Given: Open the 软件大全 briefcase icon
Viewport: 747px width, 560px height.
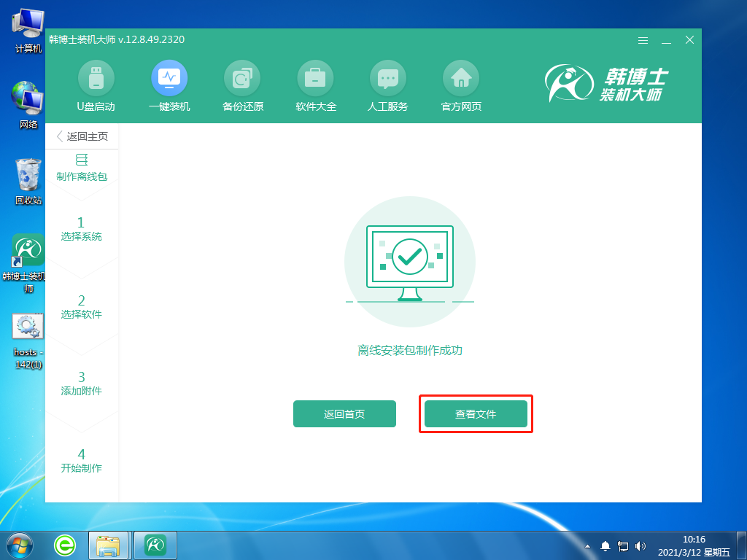Looking at the screenshot, I should click(x=315, y=78).
